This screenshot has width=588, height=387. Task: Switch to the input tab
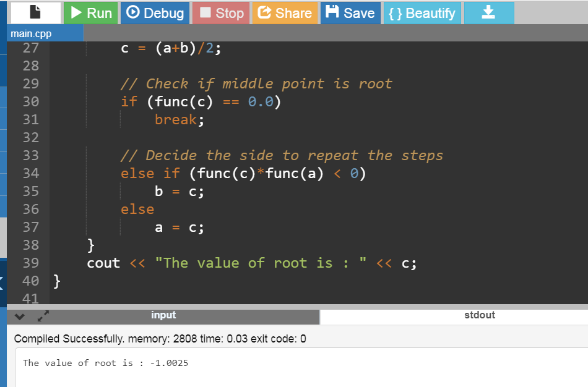pos(163,315)
